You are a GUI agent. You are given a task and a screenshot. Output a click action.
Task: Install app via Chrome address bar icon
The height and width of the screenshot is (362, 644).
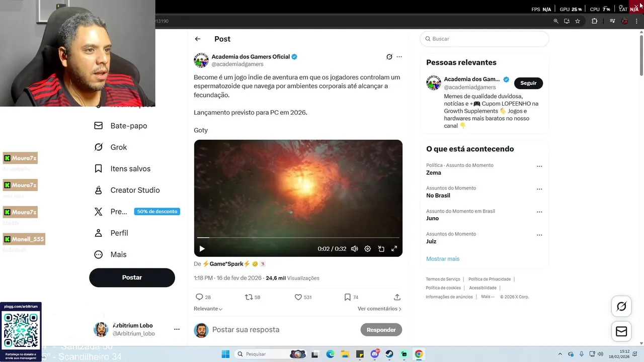click(567, 21)
